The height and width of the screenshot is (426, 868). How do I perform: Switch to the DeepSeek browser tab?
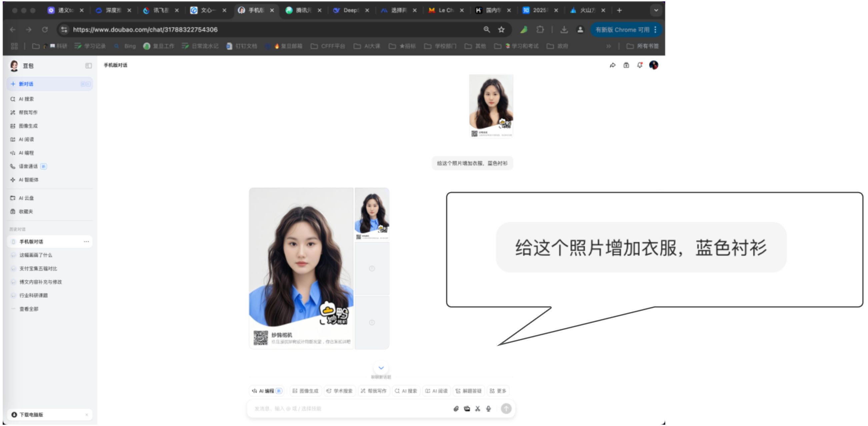pos(349,10)
